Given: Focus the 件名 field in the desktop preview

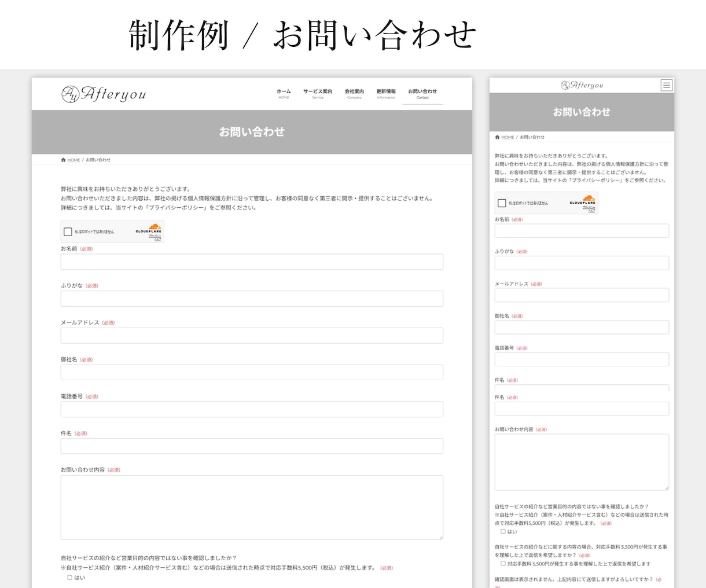Looking at the screenshot, I should [x=252, y=446].
